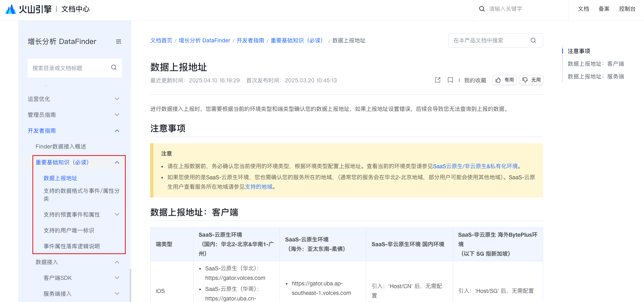The width and height of the screenshot is (644, 302).
Task: Focus the top 请输入关键字 search field
Action: [522, 9]
